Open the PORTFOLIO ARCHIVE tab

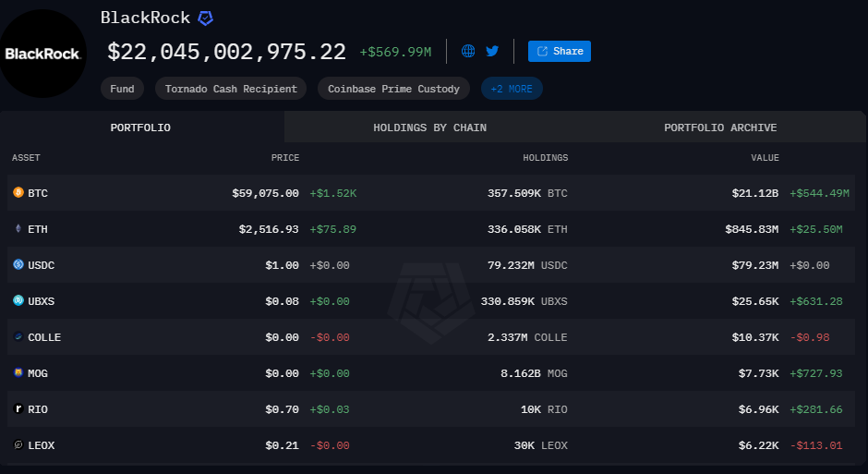[x=720, y=128]
